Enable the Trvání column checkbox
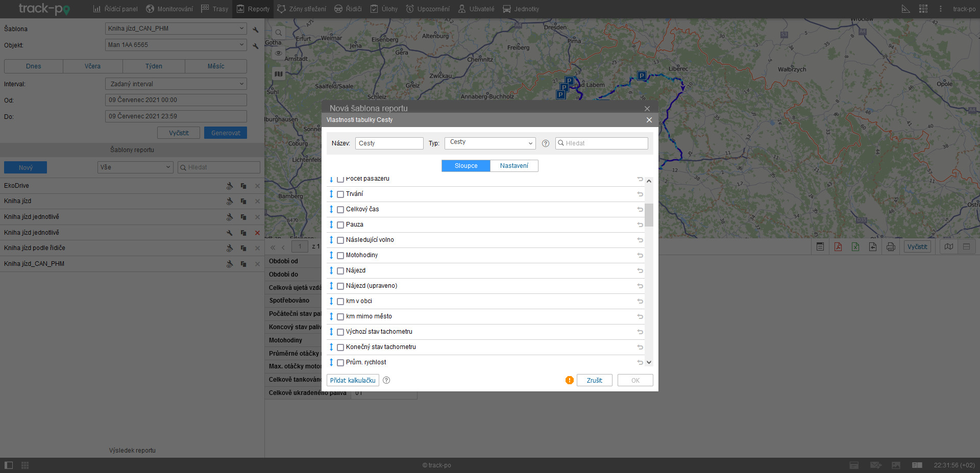The height and width of the screenshot is (473, 980). pyautogui.click(x=340, y=194)
